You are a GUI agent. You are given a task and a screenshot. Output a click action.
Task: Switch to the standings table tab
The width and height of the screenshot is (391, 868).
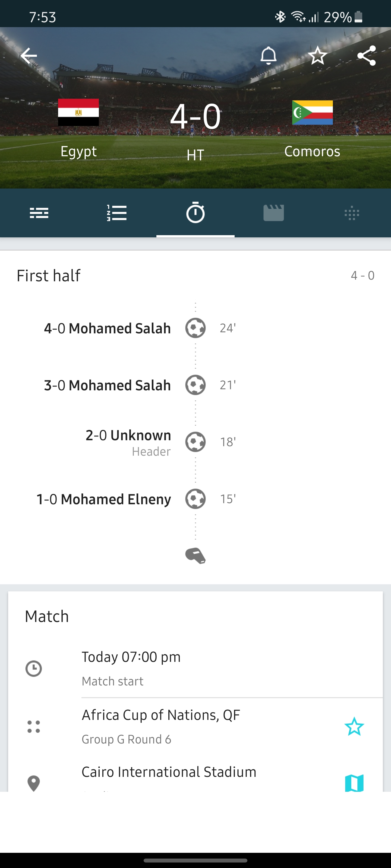117,213
